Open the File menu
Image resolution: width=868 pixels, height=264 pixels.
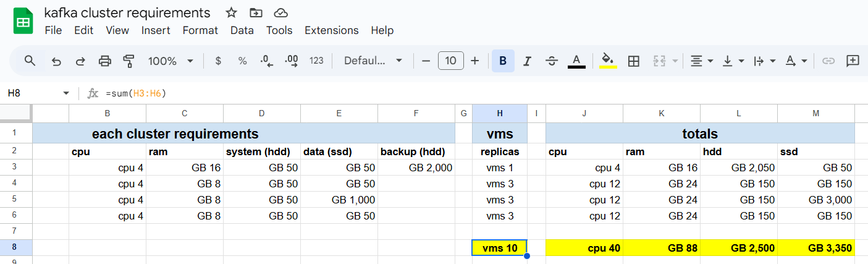(x=53, y=30)
